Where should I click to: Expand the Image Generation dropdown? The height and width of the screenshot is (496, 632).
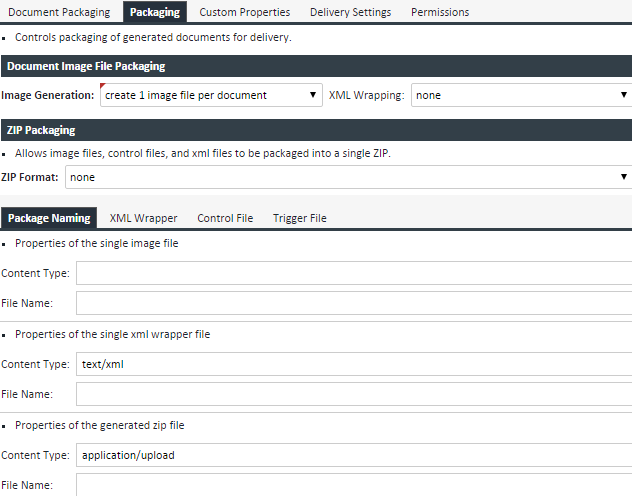(210, 96)
